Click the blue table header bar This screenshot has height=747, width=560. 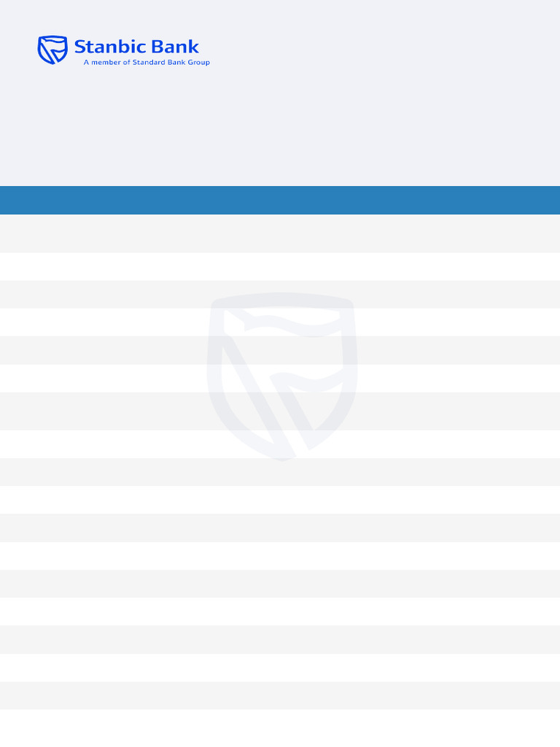(x=280, y=200)
